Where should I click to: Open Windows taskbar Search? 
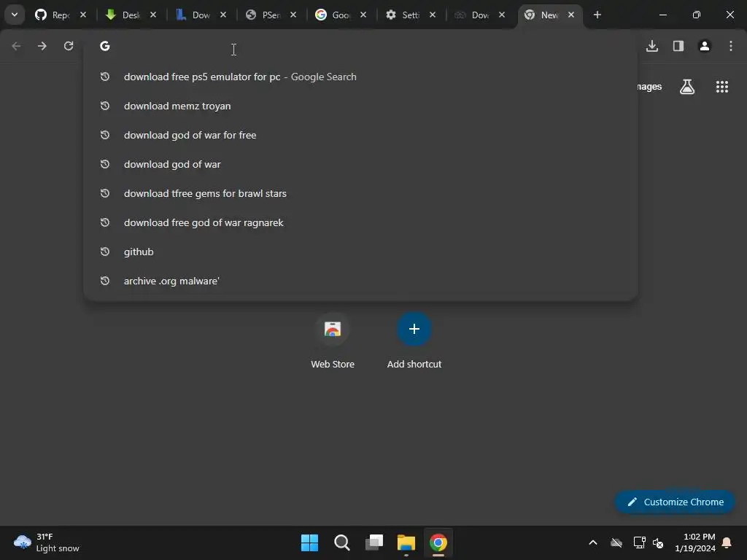pos(342,542)
